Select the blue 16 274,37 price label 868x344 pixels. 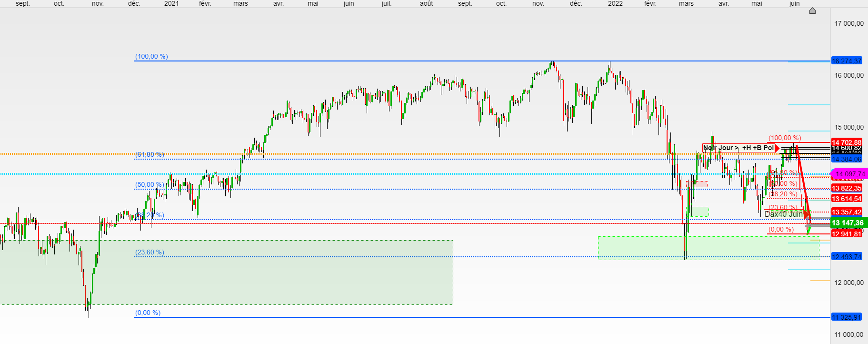846,61
